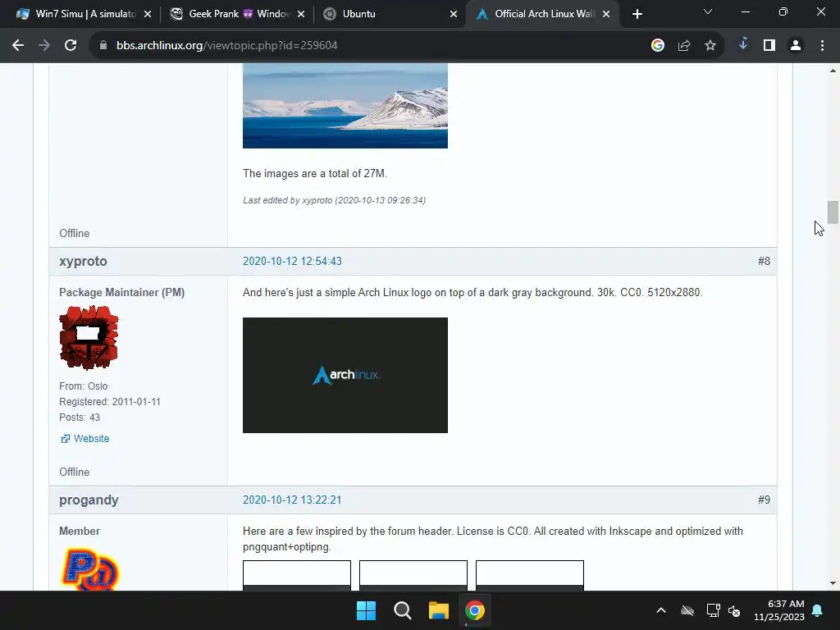Go back to the previous page
This screenshot has height=630, width=840.
pos(18,46)
